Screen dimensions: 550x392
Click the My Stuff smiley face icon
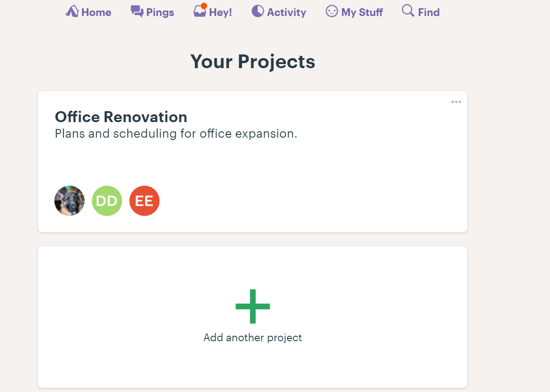tap(331, 11)
